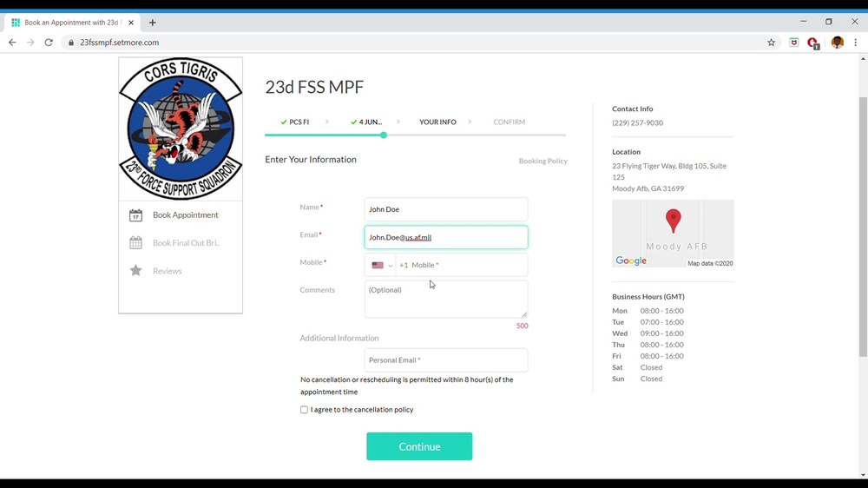Click the page vertical scrollbar
The image size is (868, 488).
click(862, 226)
